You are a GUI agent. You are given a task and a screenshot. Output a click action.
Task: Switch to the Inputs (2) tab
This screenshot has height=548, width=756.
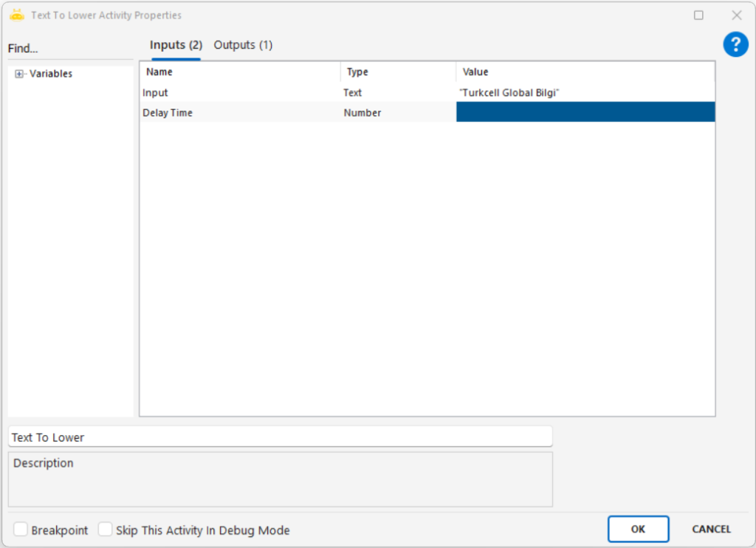coord(176,45)
